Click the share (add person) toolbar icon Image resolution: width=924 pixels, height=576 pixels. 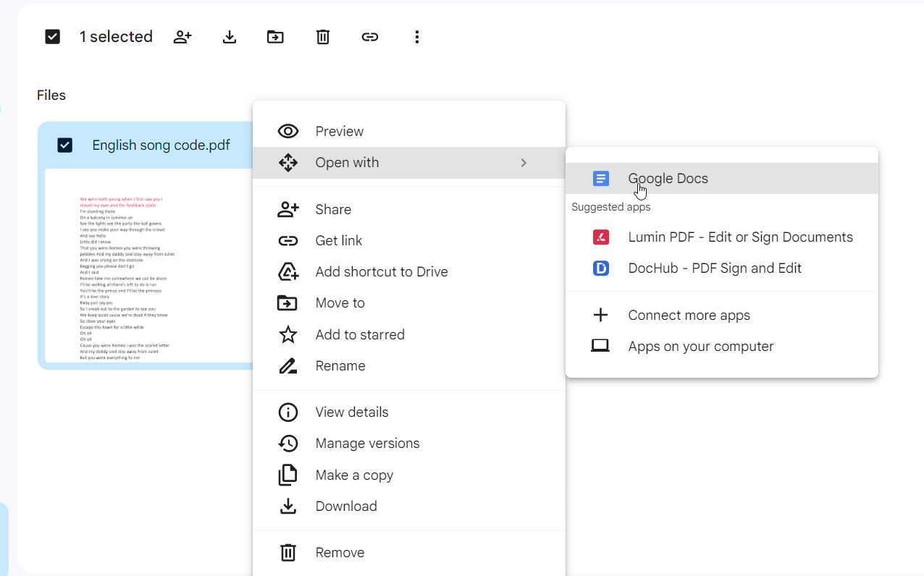point(182,37)
